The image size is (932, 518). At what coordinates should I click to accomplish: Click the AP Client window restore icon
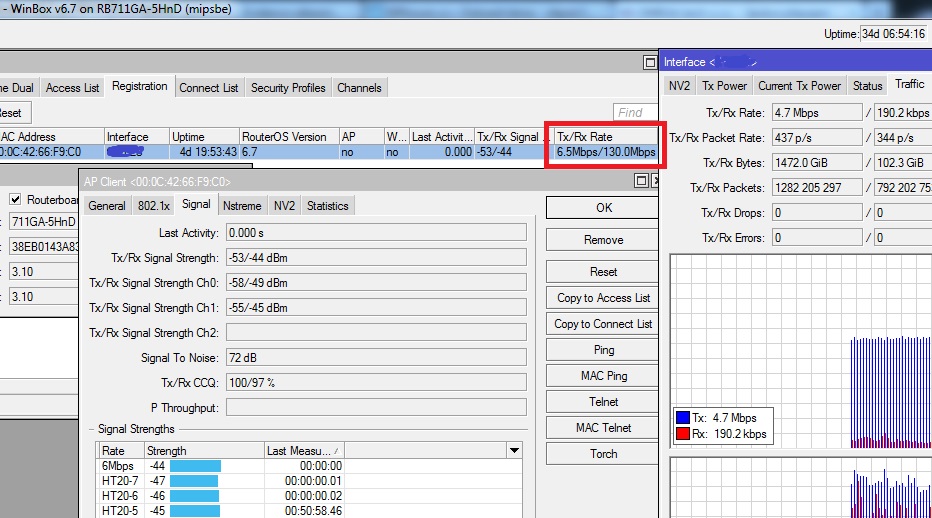pyautogui.click(x=641, y=181)
